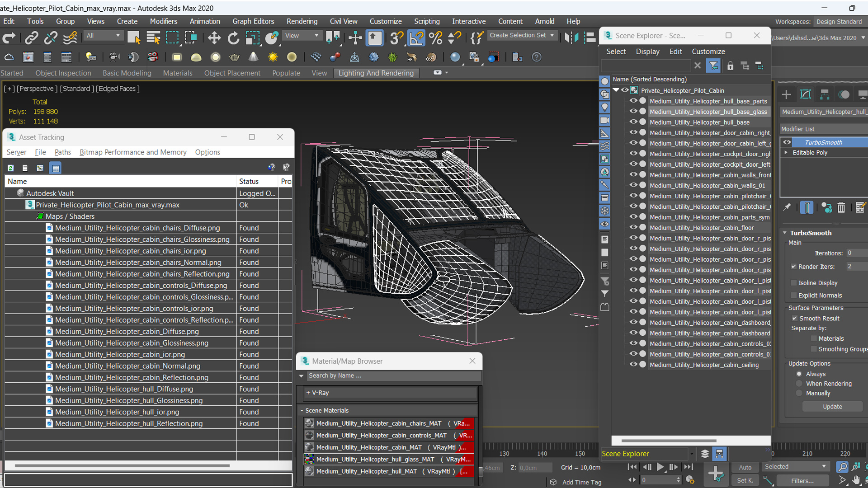Switch to Lighting And Rendering tab
This screenshot has width=868, height=488.
tap(376, 73)
